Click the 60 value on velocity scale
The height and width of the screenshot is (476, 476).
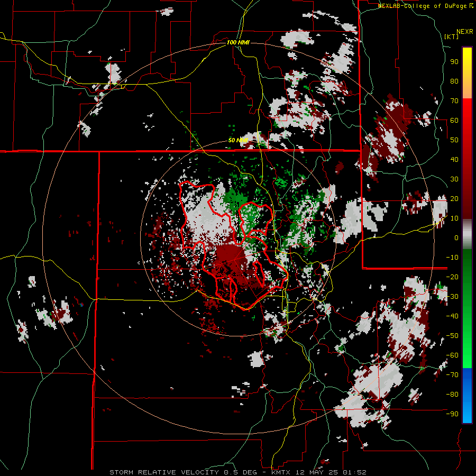point(454,120)
